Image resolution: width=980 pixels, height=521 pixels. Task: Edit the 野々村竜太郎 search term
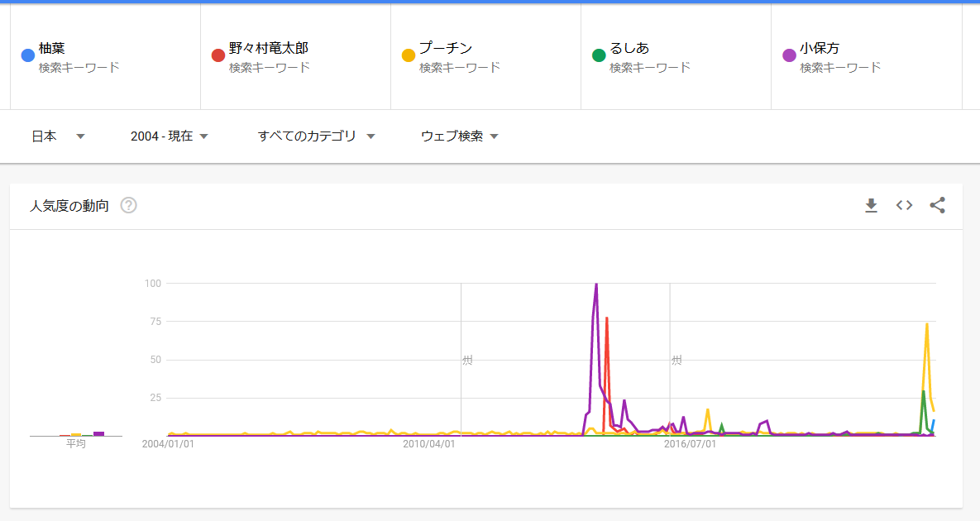(268, 48)
